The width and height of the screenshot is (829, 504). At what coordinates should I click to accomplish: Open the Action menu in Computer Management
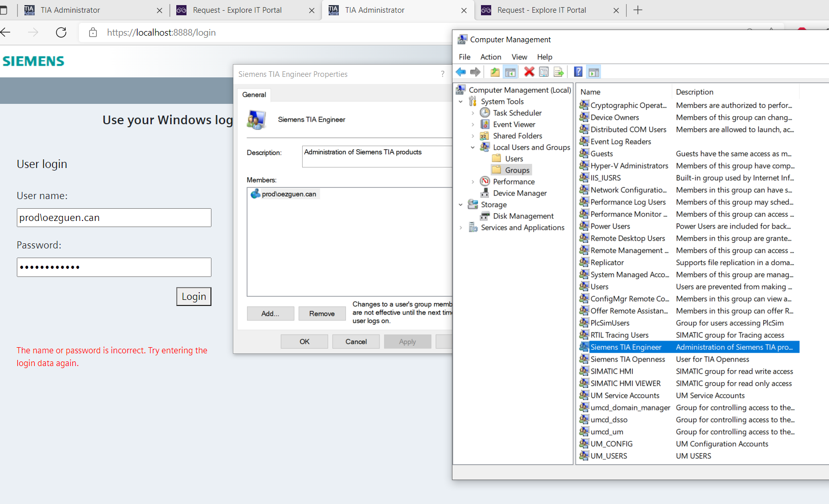click(491, 57)
